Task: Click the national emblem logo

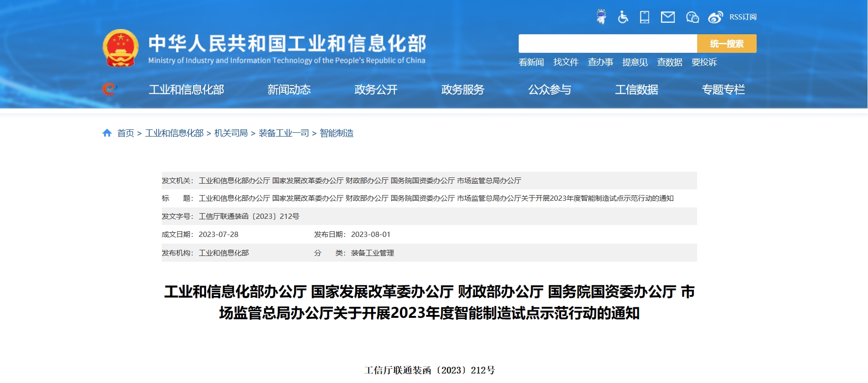Action: pos(120,48)
